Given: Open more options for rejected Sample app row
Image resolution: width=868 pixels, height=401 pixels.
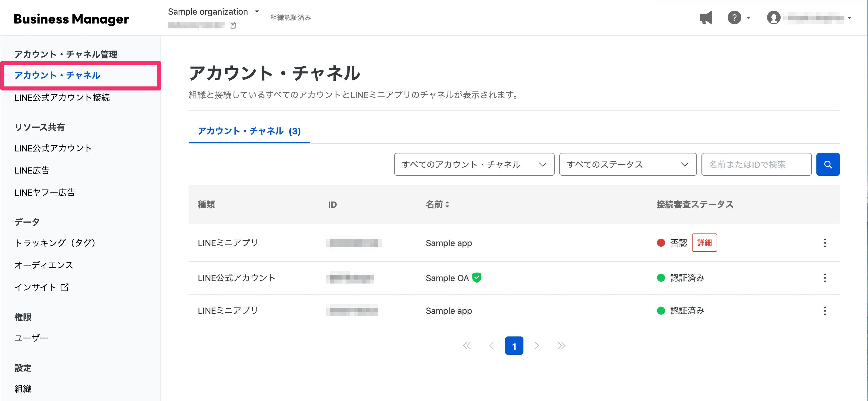Looking at the screenshot, I should [x=824, y=243].
